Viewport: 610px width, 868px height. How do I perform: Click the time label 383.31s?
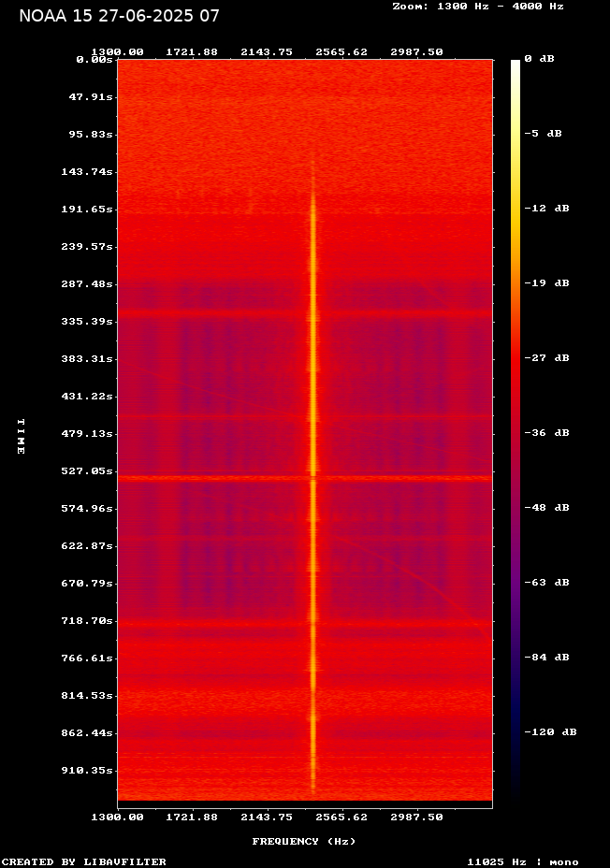(87, 359)
